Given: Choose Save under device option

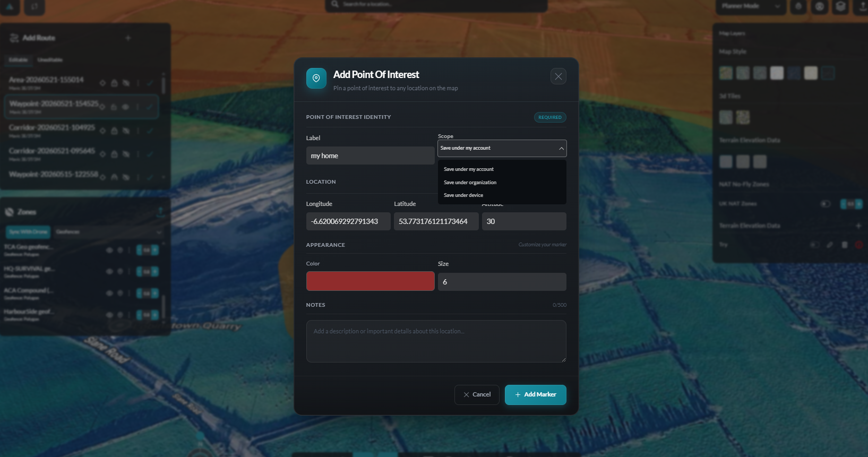Looking at the screenshot, I should [x=463, y=195].
